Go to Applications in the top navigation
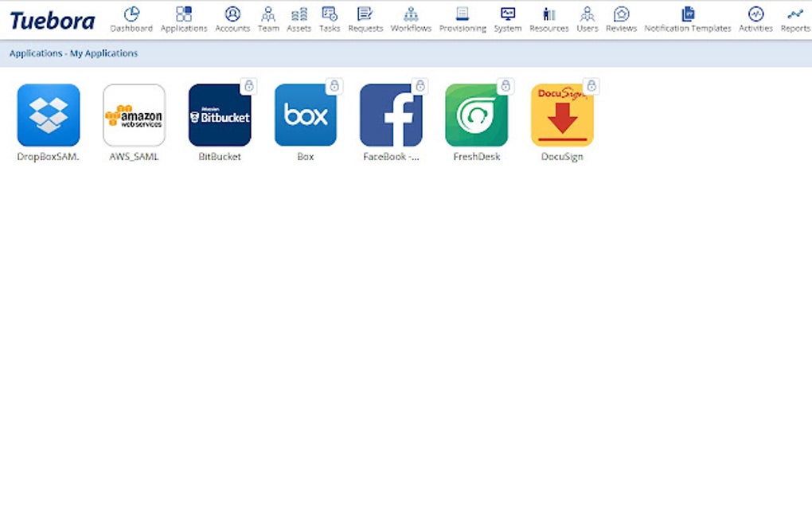812x508 pixels. tap(184, 20)
